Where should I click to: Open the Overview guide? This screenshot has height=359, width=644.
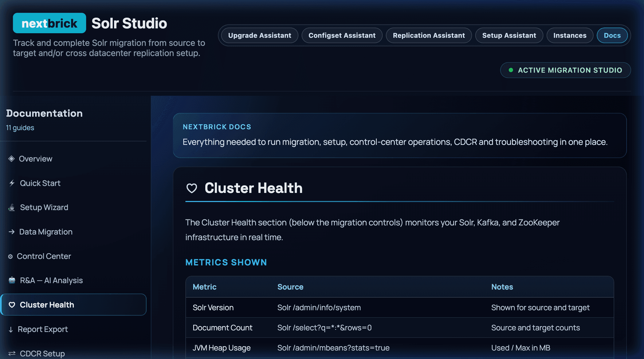(x=73, y=159)
